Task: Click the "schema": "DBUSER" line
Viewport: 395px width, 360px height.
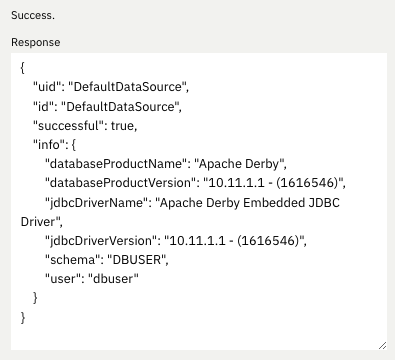Action: (107, 260)
